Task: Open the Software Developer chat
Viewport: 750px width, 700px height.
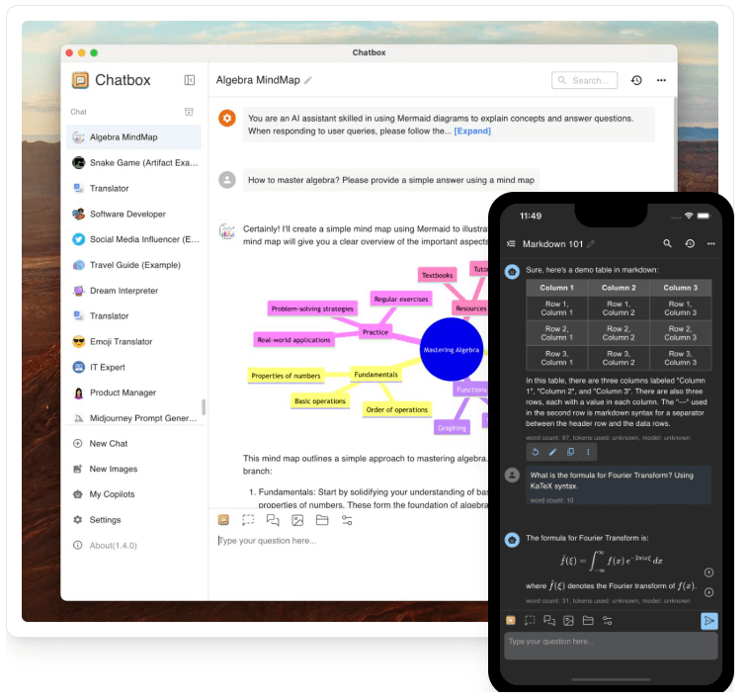Action: (x=133, y=215)
